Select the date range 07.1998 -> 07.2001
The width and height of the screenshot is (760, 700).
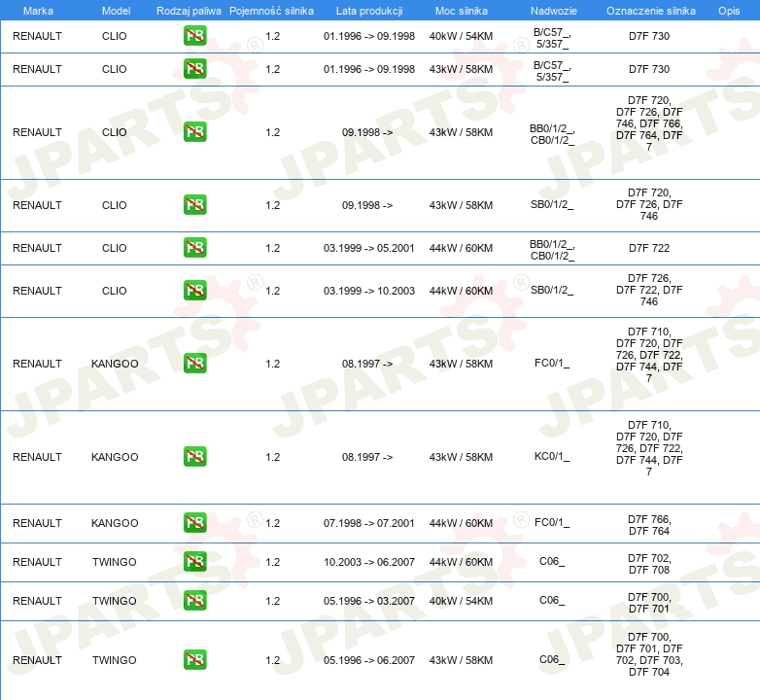(369, 523)
